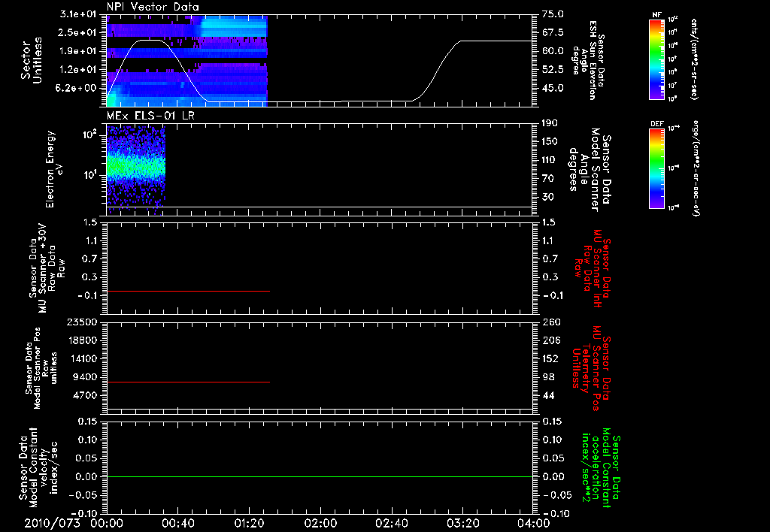Viewport: 770px width, 532px height.
Task: Click the "14100" scanner position tick
Action: 83,358
